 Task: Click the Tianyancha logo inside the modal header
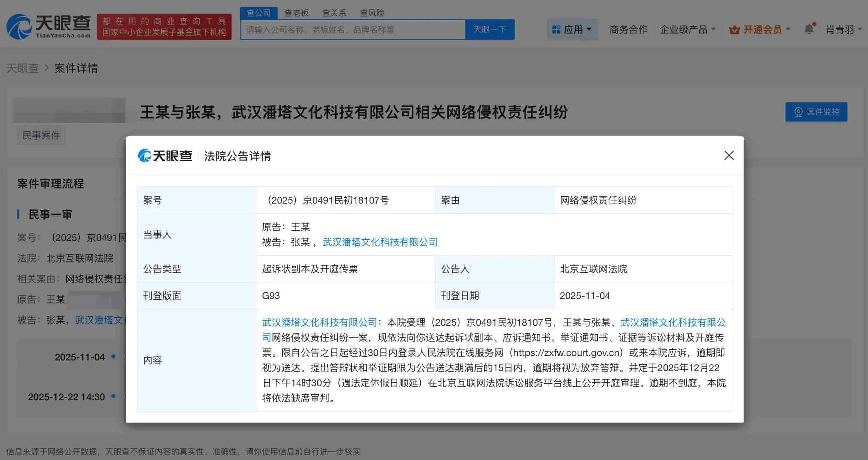pyautogui.click(x=165, y=156)
